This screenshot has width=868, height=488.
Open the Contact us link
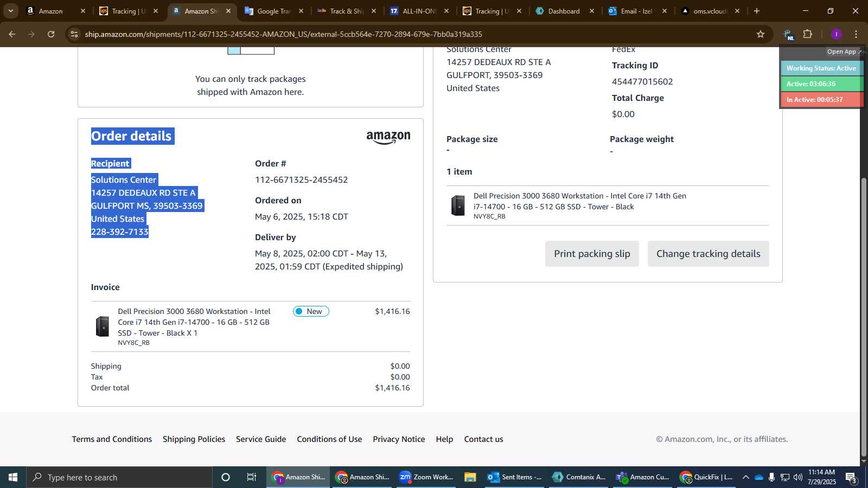click(483, 439)
